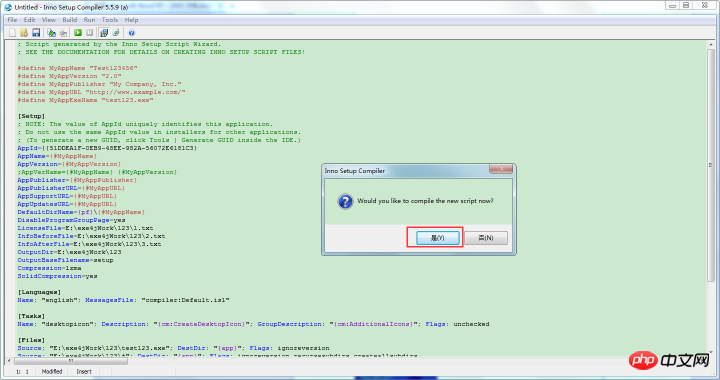This screenshot has height=380, width=720.
Task: Click the first "; Script generated by" comment line
Action: tap(119, 44)
